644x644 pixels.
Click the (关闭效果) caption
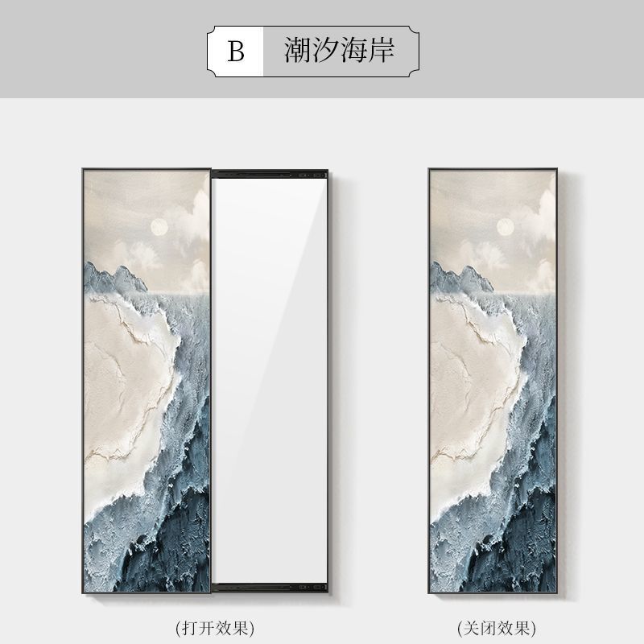click(x=497, y=629)
